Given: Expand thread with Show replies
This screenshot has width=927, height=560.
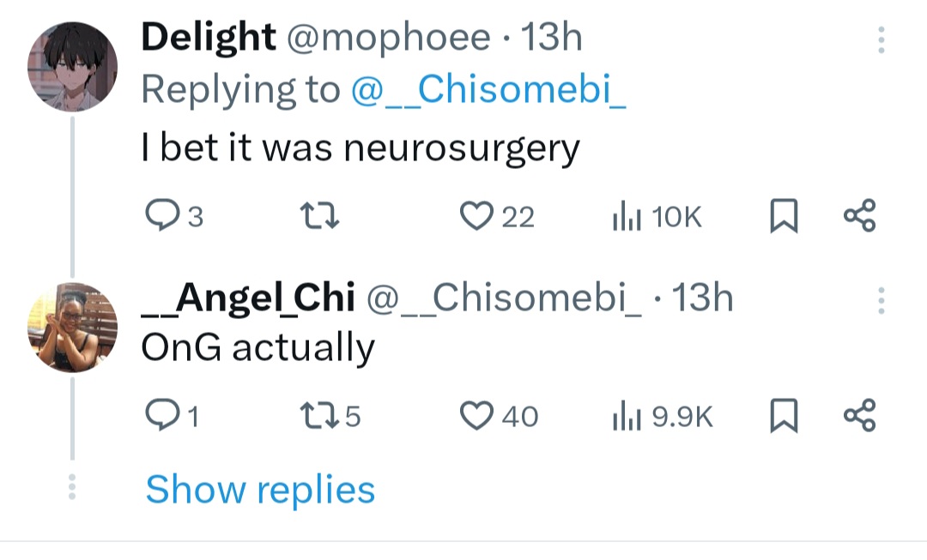Looking at the screenshot, I should coord(260,490).
